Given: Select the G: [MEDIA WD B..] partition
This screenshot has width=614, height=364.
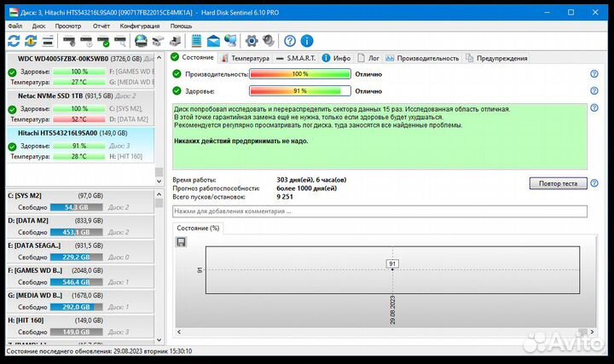Looking at the screenshot, I should pyautogui.click(x=81, y=302).
